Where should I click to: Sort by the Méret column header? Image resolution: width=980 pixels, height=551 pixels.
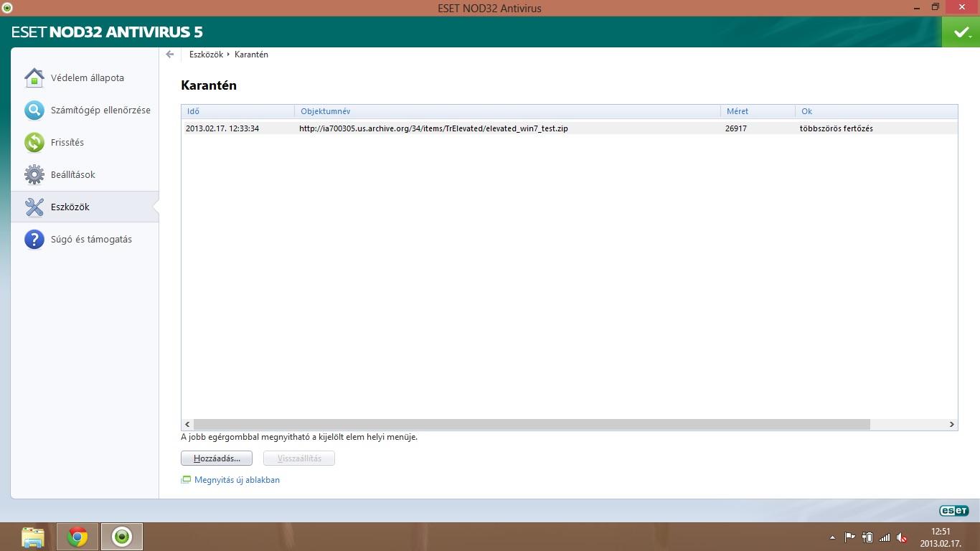(x=758, y=111)
